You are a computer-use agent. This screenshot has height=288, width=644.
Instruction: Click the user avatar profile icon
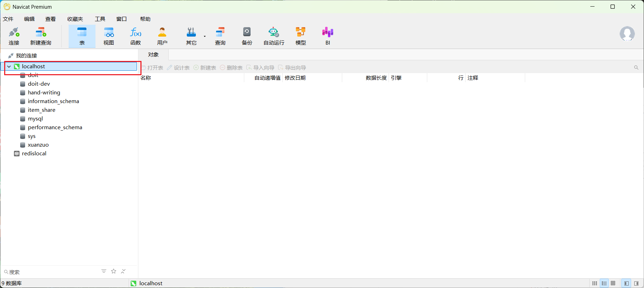(627, 34)
